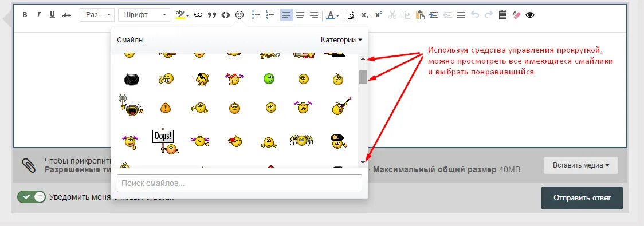
Task: Decrease the text indent
Action: pyautogui.click(x=447, y=15)
